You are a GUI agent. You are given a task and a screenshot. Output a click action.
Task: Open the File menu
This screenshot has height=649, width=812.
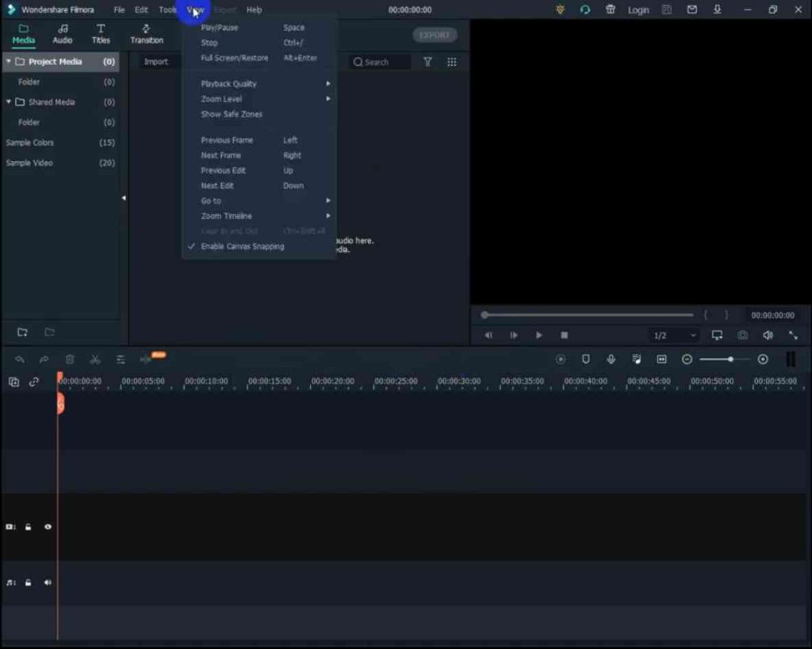[x=119, y=10]
